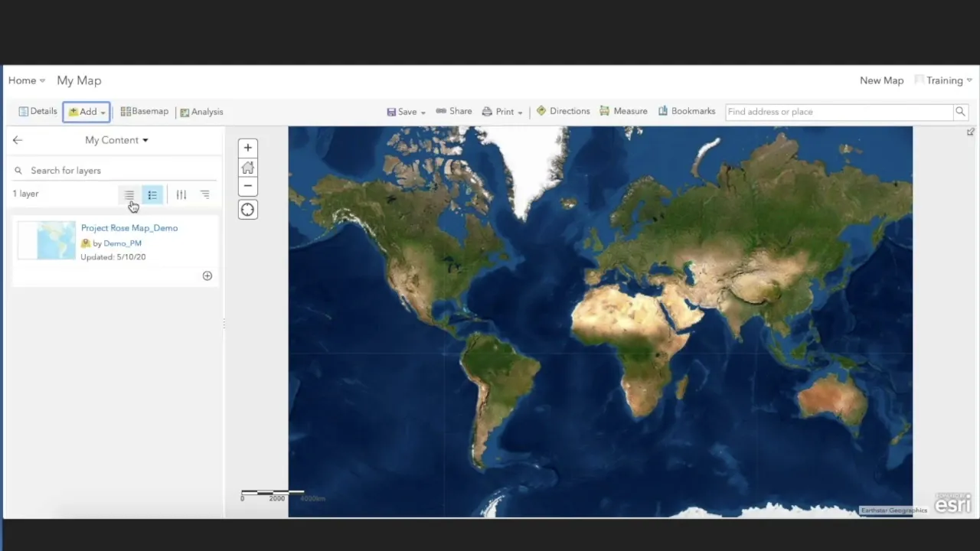Click the popout icon at map corner

(x=971, y=132)
